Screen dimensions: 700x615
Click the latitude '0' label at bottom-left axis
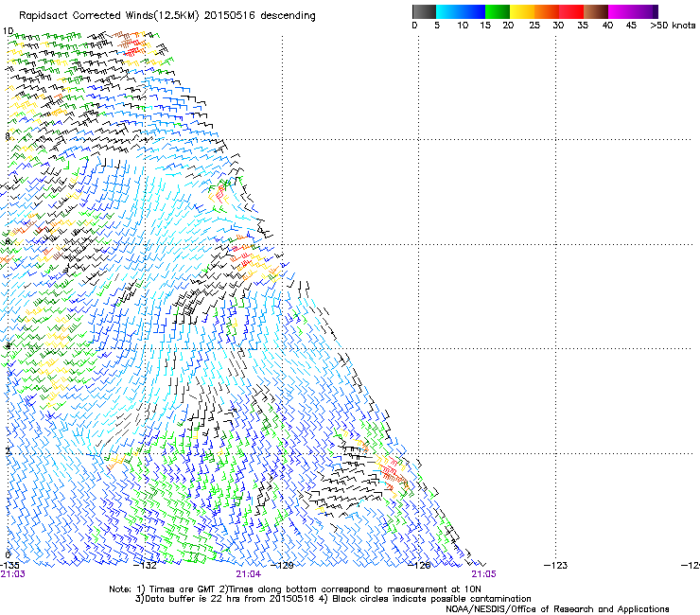8,555
